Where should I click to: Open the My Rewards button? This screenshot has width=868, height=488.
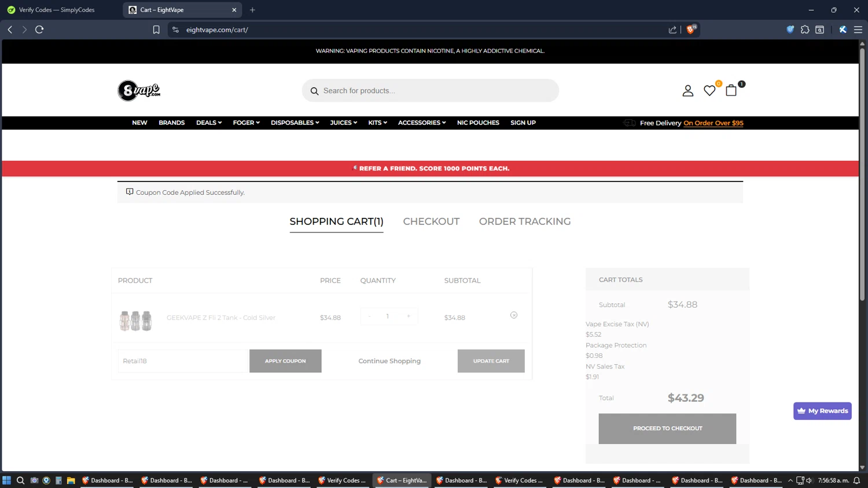pos(822,411)
